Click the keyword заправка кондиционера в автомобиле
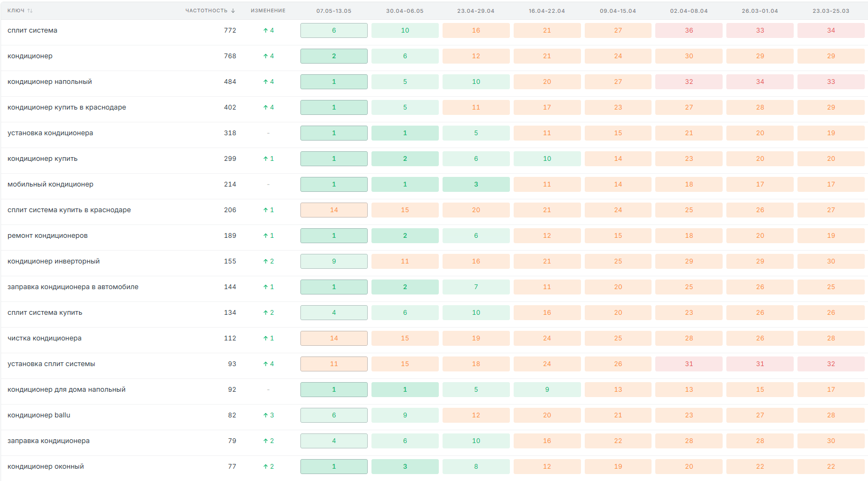The height and width of the screenshot is (481, 868). (73, 287)
